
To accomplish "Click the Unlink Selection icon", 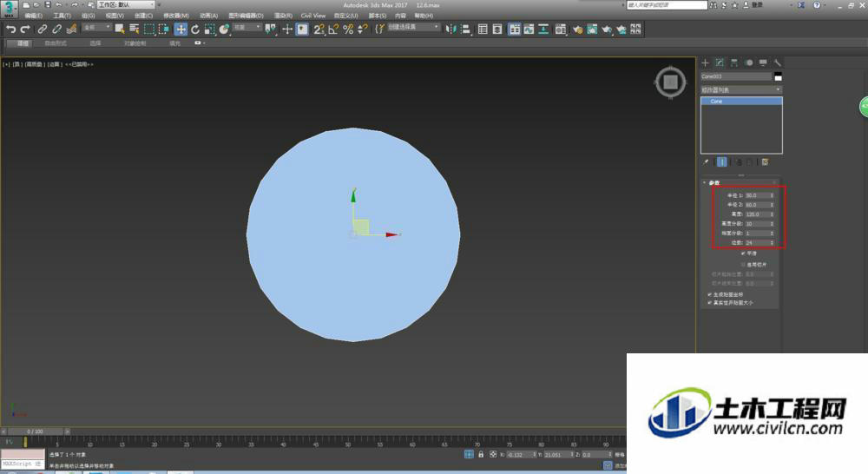I will click(56, 30).
